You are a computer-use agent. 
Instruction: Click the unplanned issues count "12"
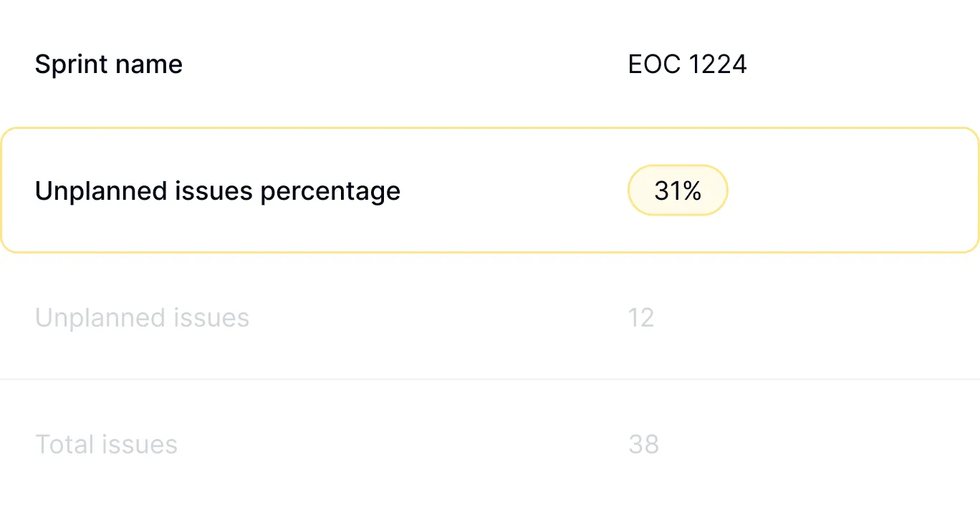coord(641,318)
